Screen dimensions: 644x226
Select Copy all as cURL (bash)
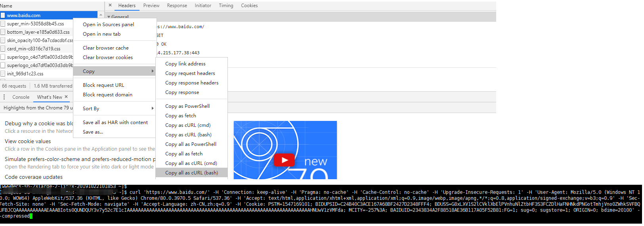tap(191, 173)
